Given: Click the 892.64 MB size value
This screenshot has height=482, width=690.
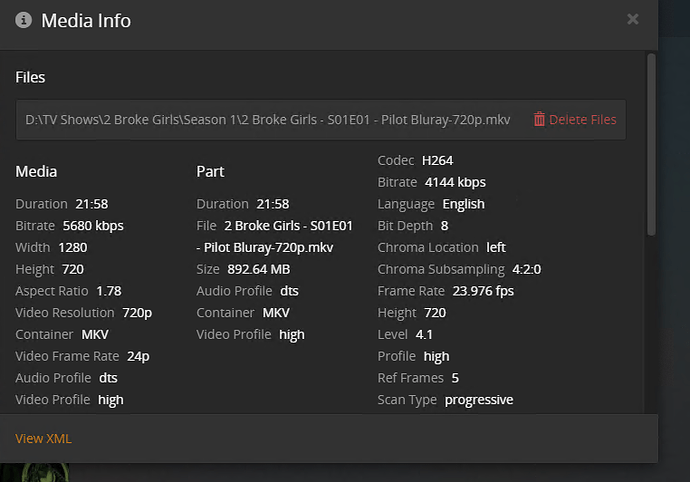Looking at the screenshot, I should click(261, 269).
